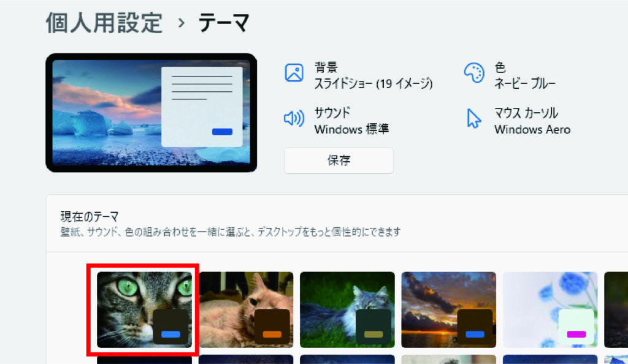The image size is (628, 364).
Task: Select the orange cat theme thumbnail
Action: tap(245, 309)
